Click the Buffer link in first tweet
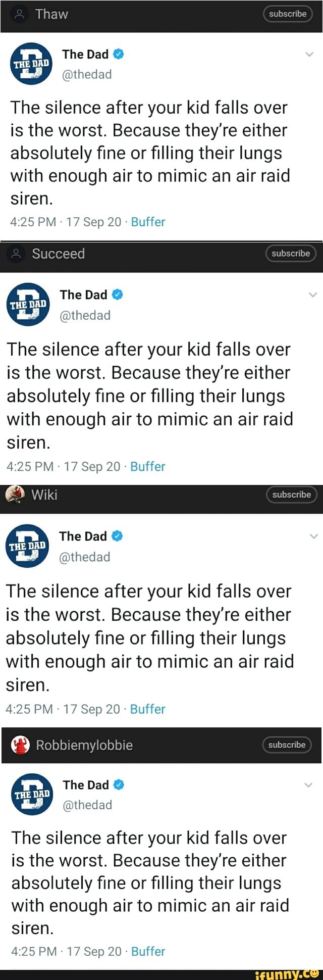The image size is (323, 980). click(x=148, y=222)
